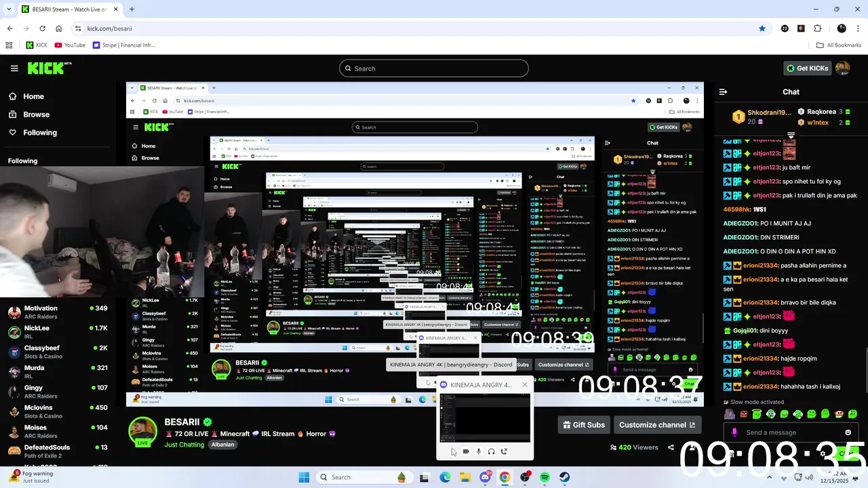
Task: Click the Customize channel button
Action: tap(657, 425)
